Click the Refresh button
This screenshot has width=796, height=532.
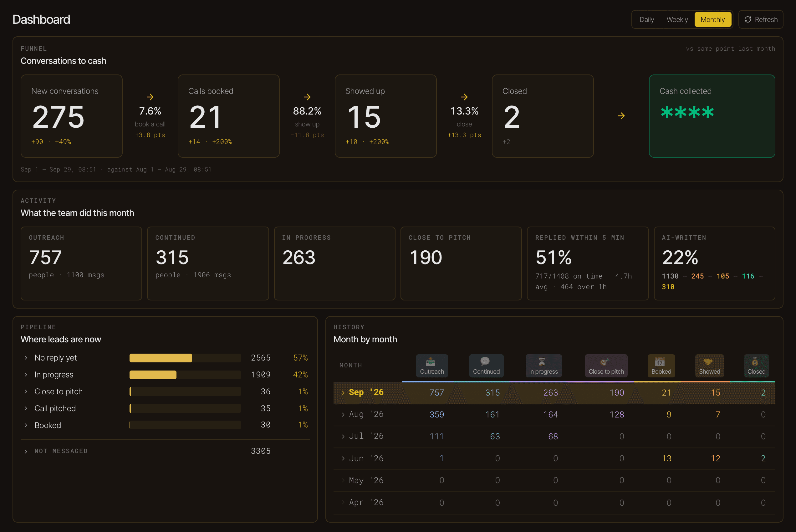coord(760,19)
